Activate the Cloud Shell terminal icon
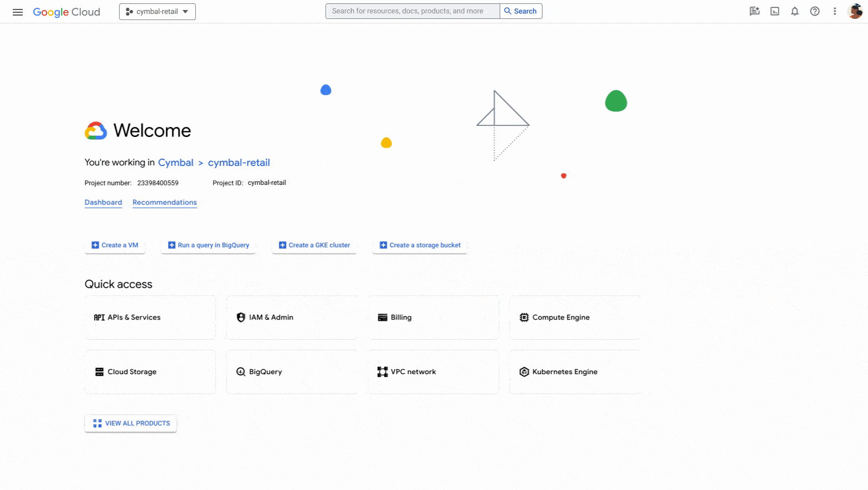This screenshot has height=490, width=868. coord(775,11)
